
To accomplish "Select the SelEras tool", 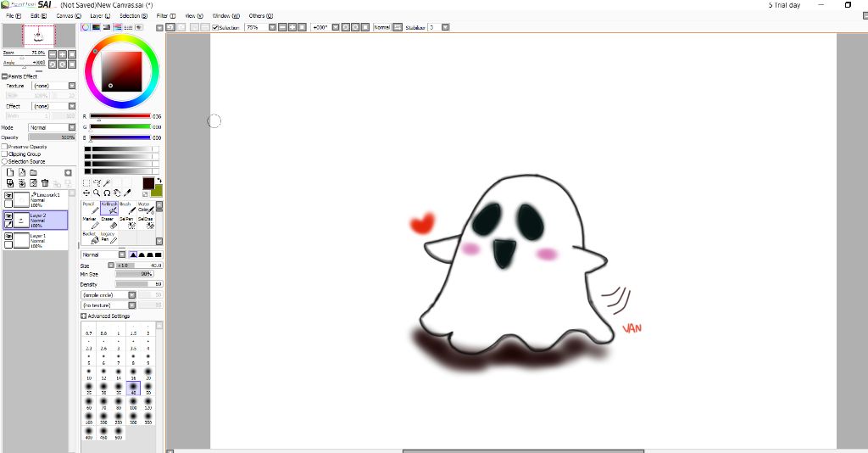I will [x=146, y=222].
